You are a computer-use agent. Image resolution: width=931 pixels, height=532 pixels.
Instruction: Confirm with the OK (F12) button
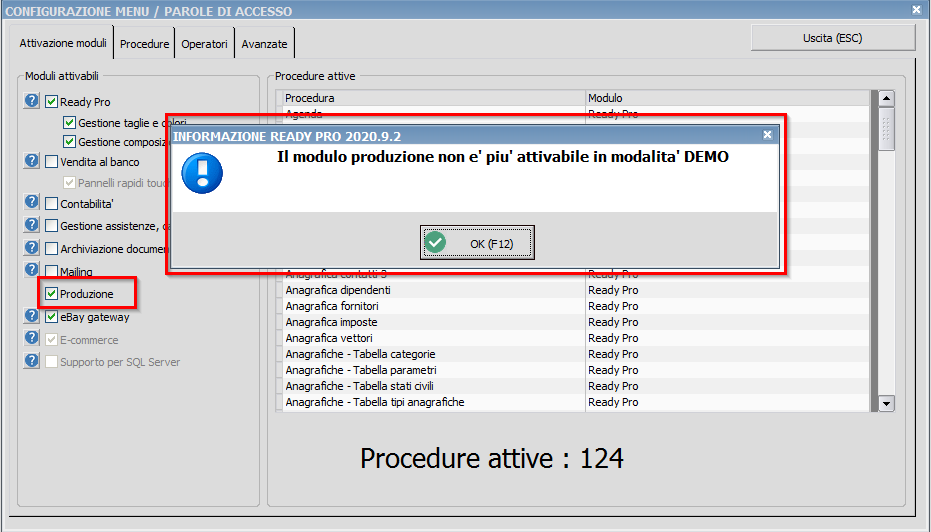coord(477,242)
